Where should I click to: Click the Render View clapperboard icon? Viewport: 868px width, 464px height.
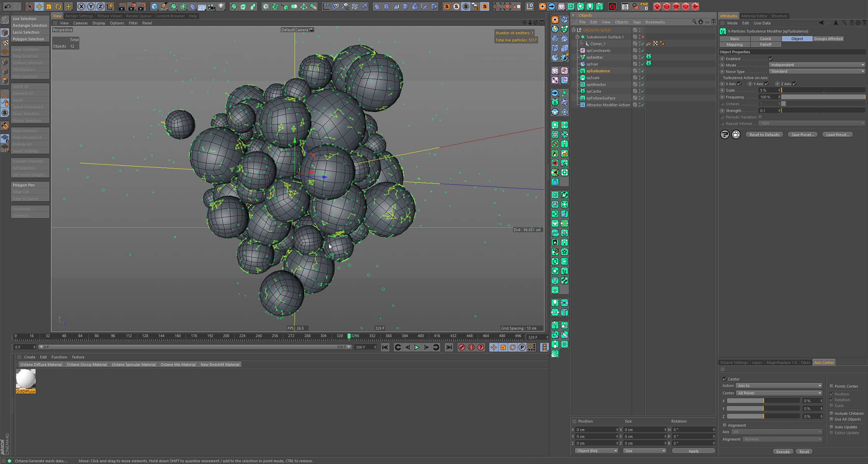click(122, 6)
